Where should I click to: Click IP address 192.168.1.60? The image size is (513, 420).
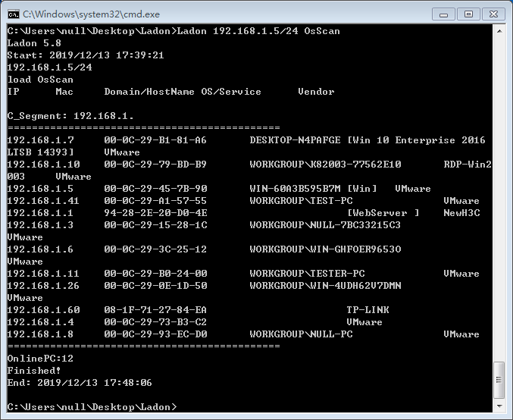(43, 309)
